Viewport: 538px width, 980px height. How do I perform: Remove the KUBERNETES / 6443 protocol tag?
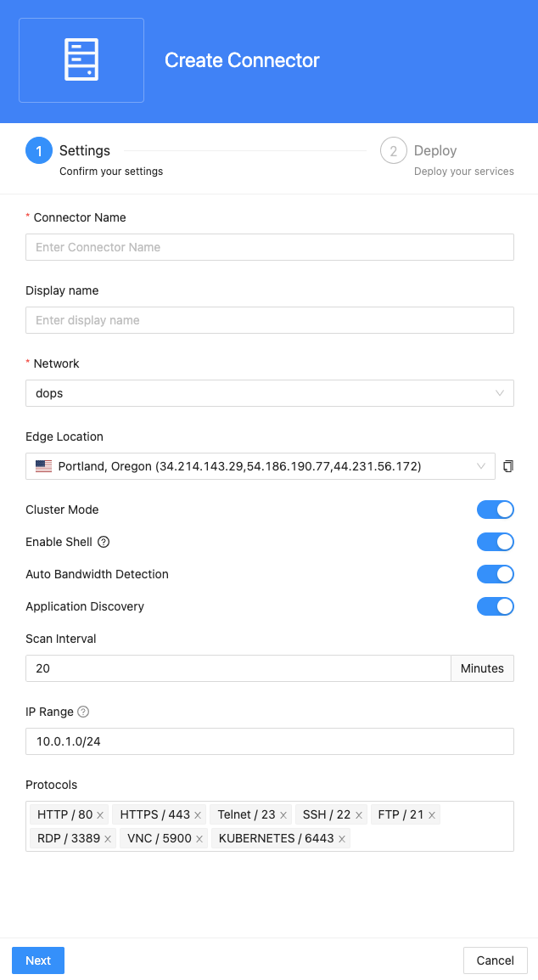pos(342,839)
